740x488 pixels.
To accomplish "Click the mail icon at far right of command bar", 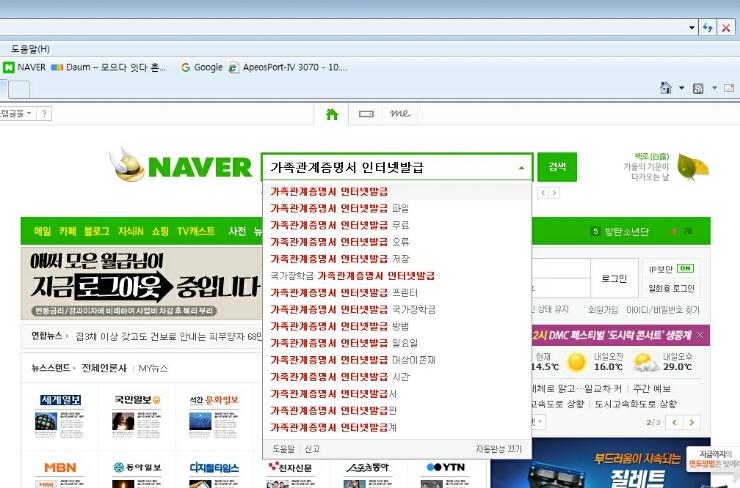I will 729,88.
